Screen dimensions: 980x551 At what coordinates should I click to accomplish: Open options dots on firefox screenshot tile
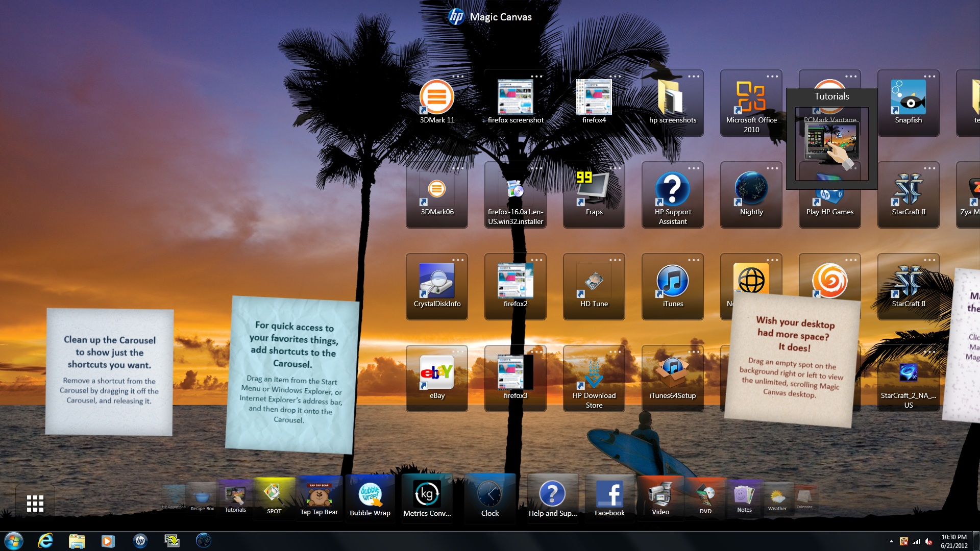pos(536,77)
